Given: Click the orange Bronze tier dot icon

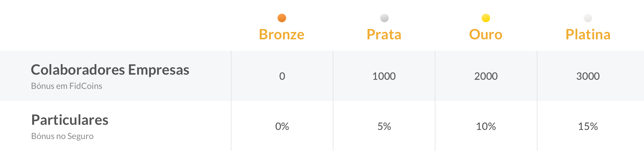Looking at the screenshot, I should pos(282,18).
